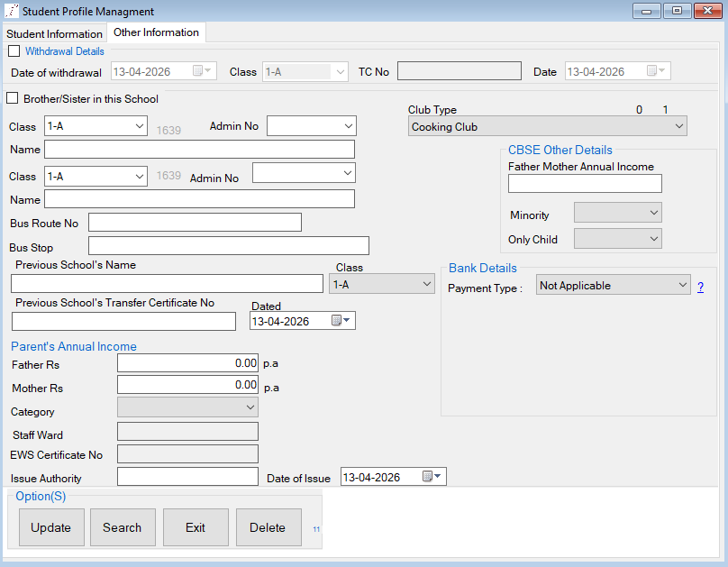Click the question mark help link

pos(701,286)
